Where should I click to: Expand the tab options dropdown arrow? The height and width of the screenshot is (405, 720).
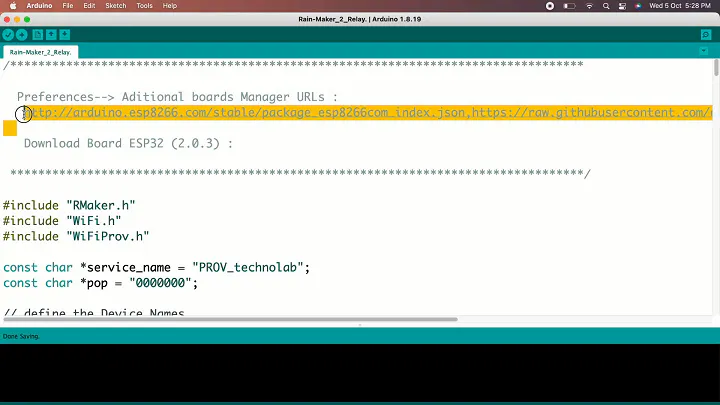(703, 51)
